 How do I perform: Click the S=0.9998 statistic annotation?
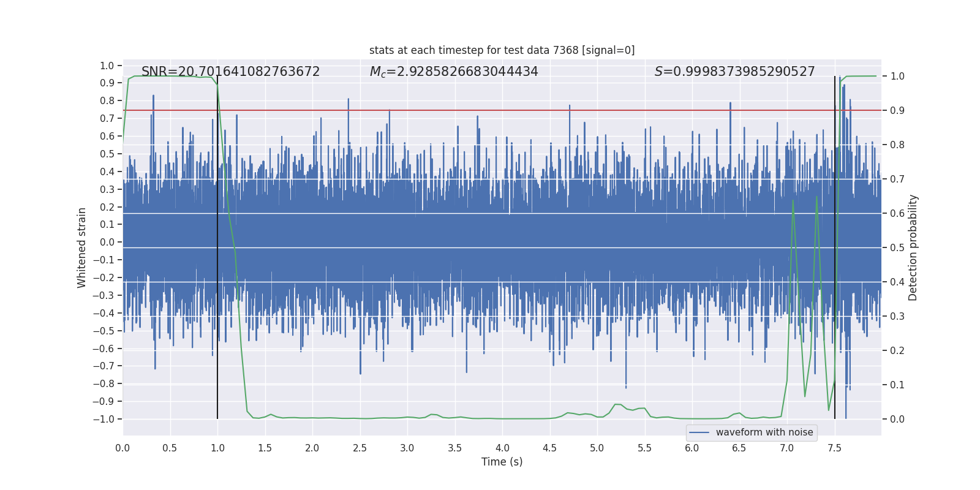pyautogui.click(x=734, y=72)
